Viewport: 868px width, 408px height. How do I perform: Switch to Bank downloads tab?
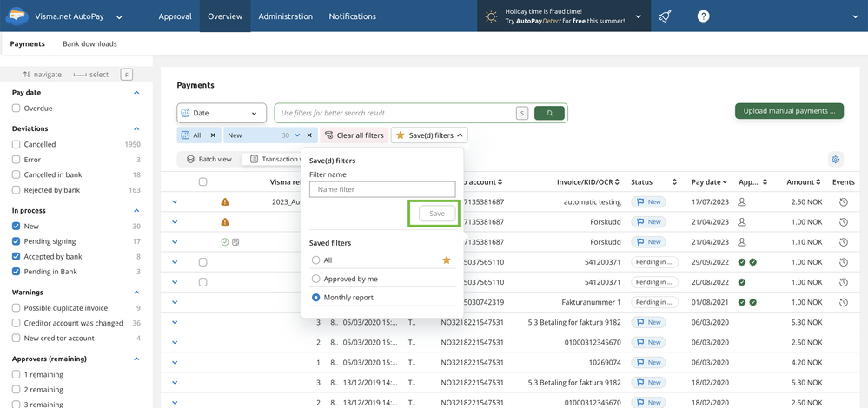point(89,43)
